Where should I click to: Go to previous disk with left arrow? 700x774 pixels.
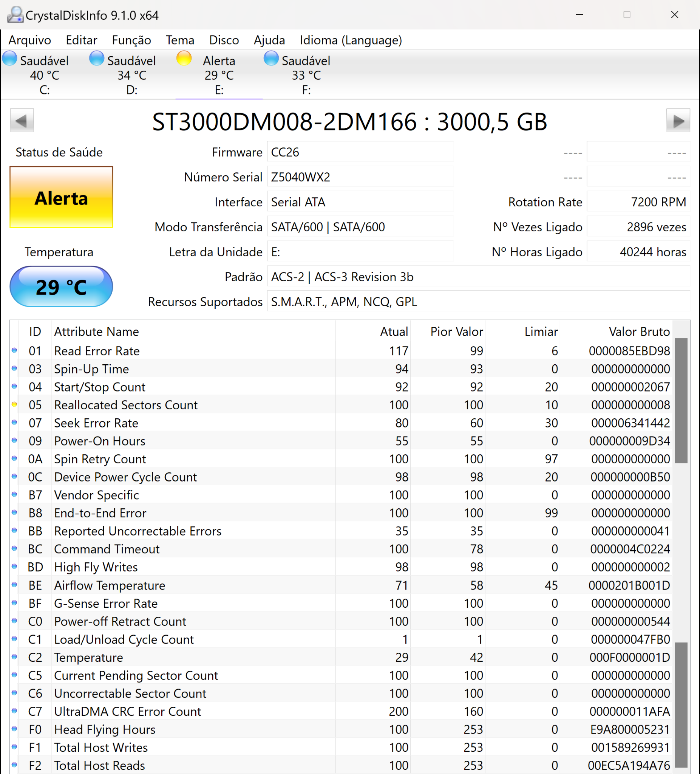tap(22, 121)
